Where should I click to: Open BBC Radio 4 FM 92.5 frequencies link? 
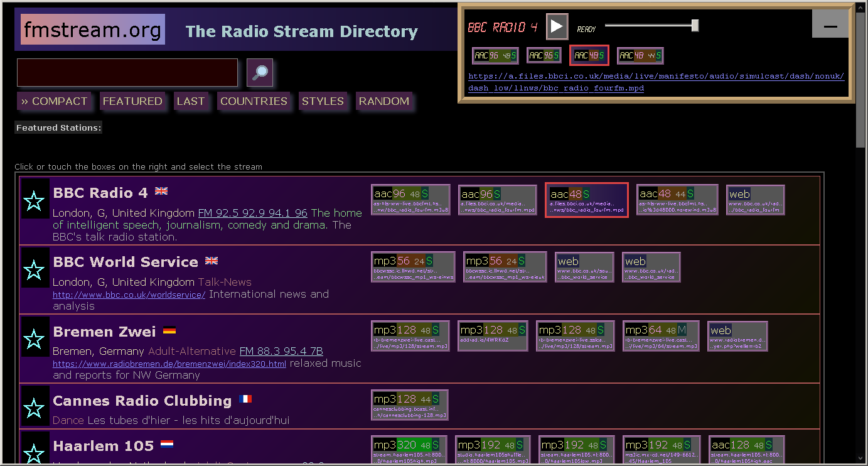(x=253, y=213)
